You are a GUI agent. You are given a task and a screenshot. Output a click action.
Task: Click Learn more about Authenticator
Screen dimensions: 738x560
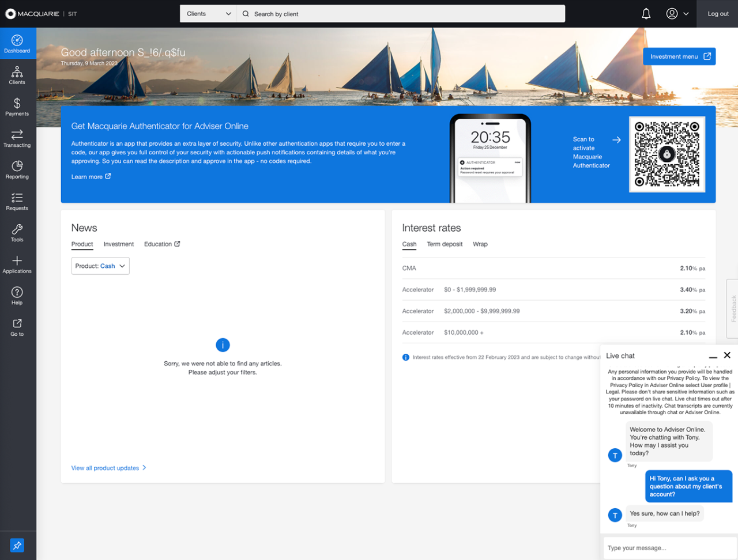click(x=91, y=177)
